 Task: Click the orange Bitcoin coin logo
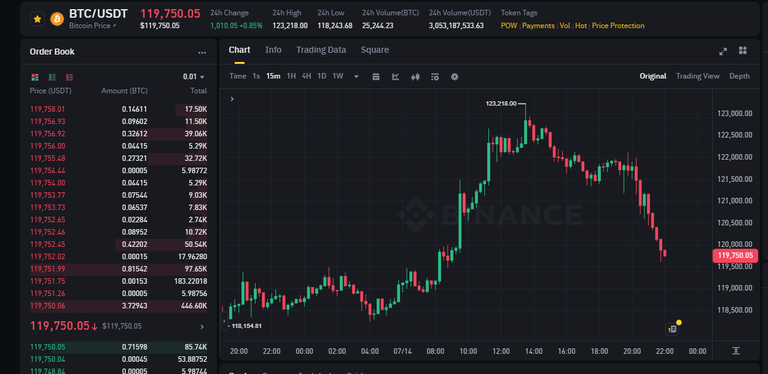pyautogui.click(x=57, y=19)
